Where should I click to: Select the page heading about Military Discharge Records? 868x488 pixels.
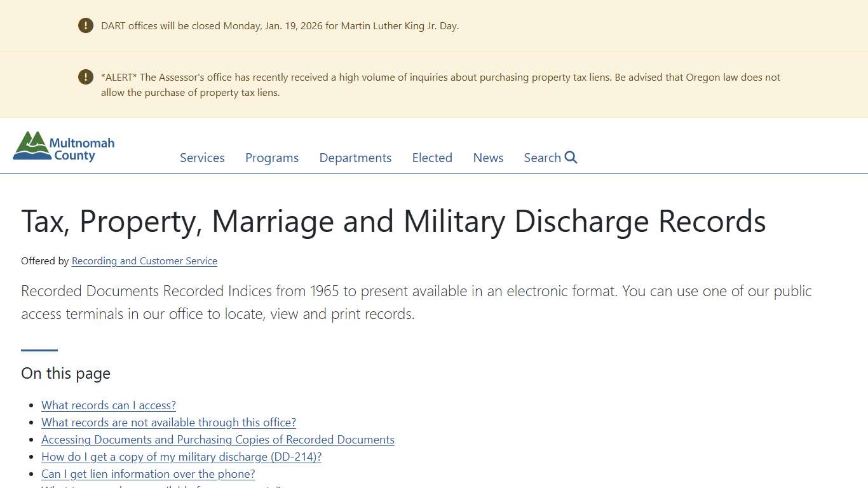pyautogui.click(x=393, y=221)
